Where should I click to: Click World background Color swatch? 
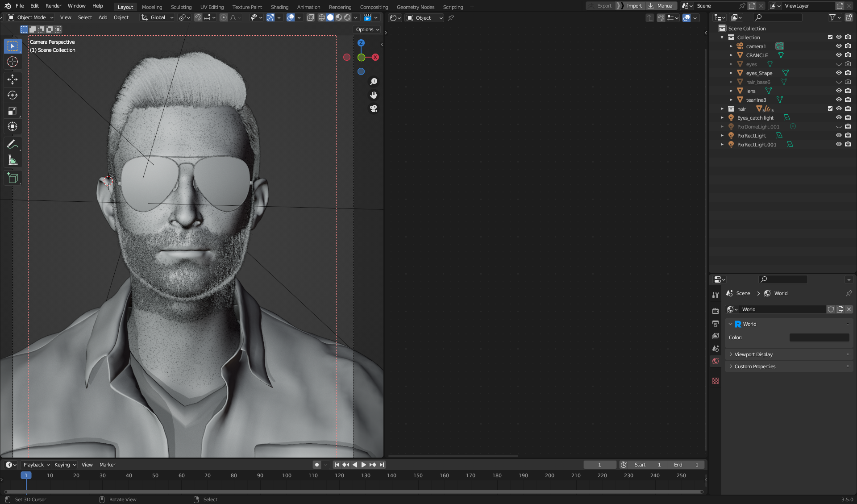[819, 337]
